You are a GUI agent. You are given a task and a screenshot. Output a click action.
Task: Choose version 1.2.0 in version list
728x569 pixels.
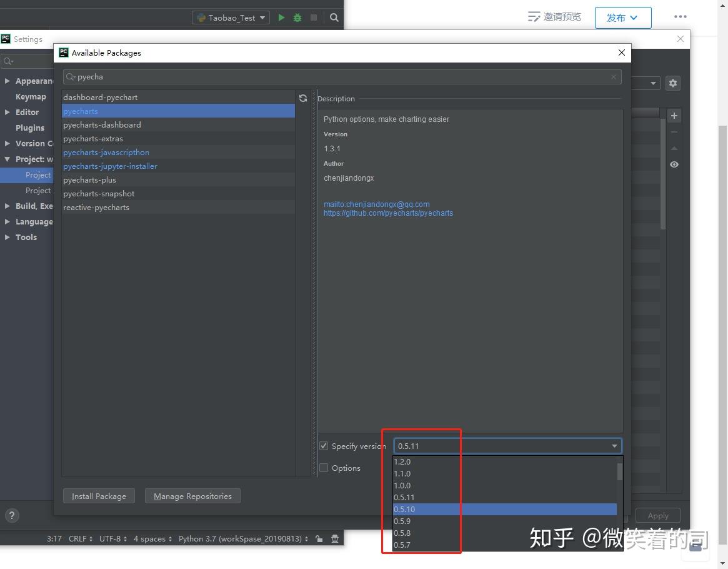coord(402,461)
